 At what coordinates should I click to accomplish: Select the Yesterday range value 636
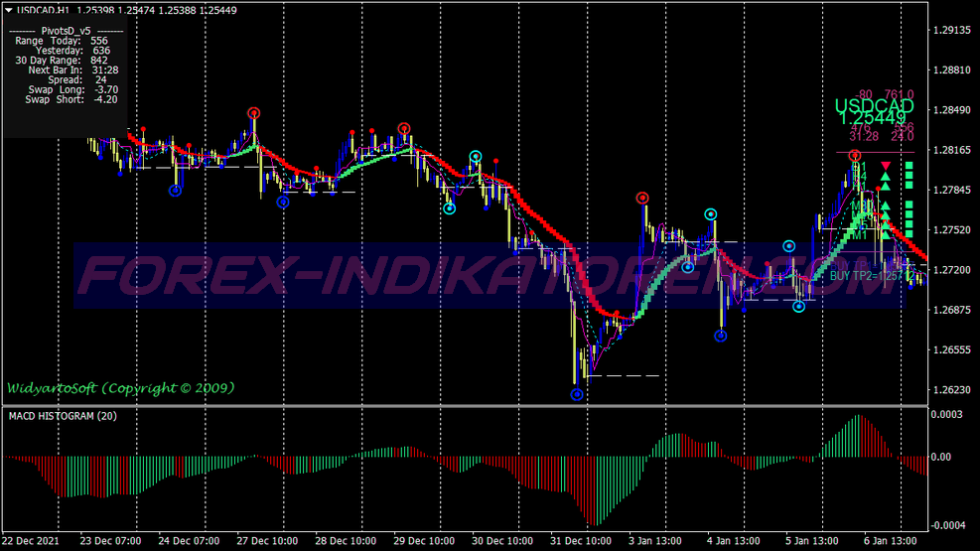click(100, 51)
